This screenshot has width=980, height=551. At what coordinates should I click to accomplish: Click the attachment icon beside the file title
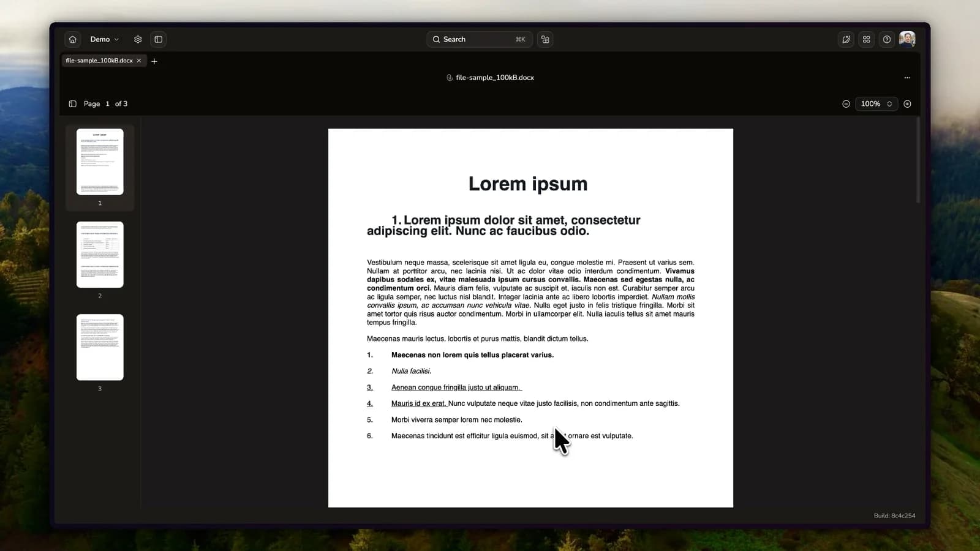pyautogui.click(x=450, y=78)
